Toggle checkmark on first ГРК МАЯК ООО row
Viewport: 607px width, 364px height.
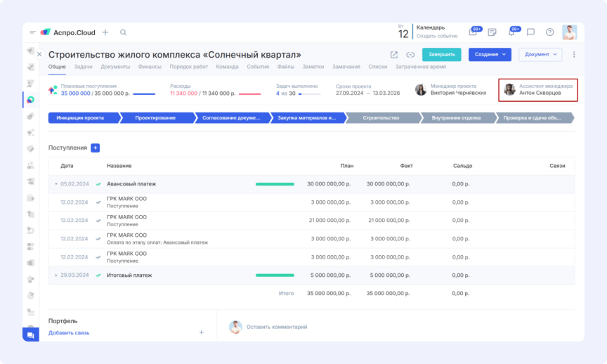pyautogui.click(x=98, y=202)
